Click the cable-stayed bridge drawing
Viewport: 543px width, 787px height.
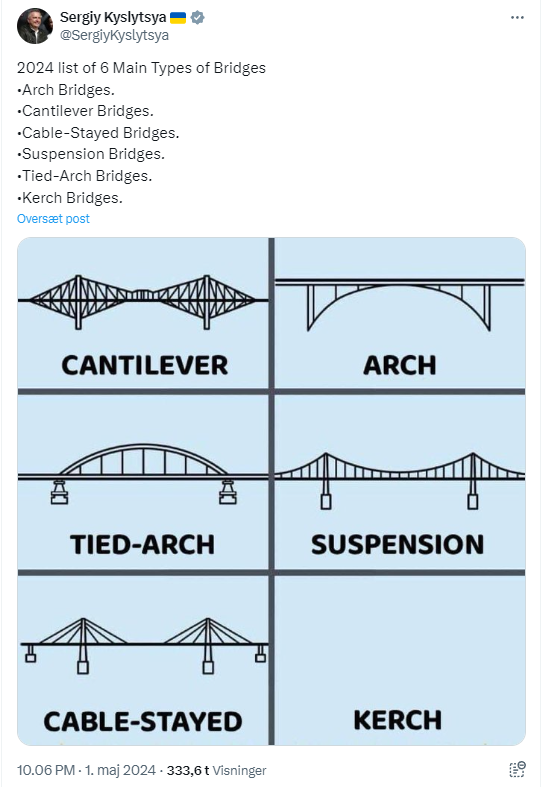(x=144, y=645)
